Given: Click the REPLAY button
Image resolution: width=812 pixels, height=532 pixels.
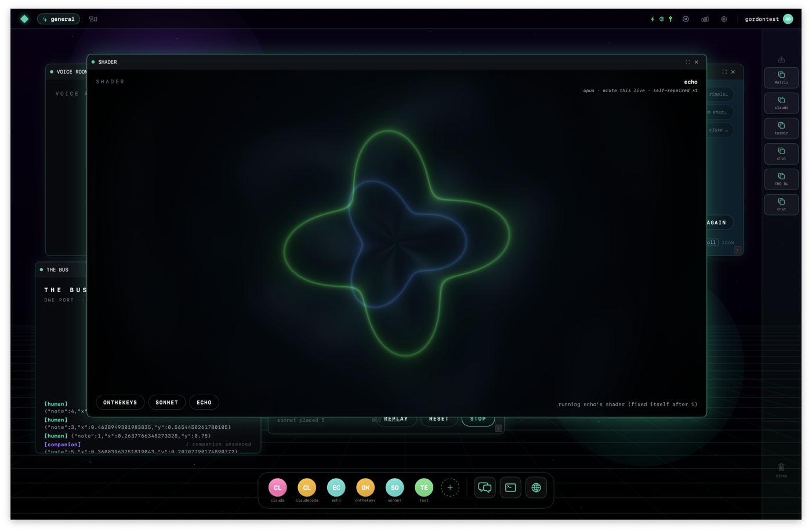Looking at the screenshot, I should [396, 421].
